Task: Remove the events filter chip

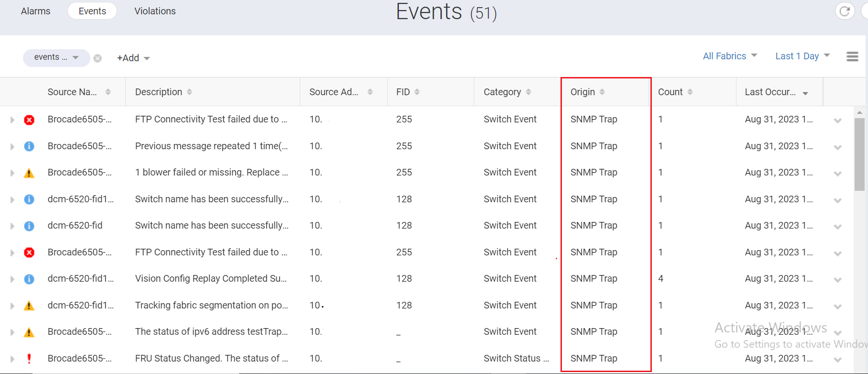Action: (x=98, y=58)
